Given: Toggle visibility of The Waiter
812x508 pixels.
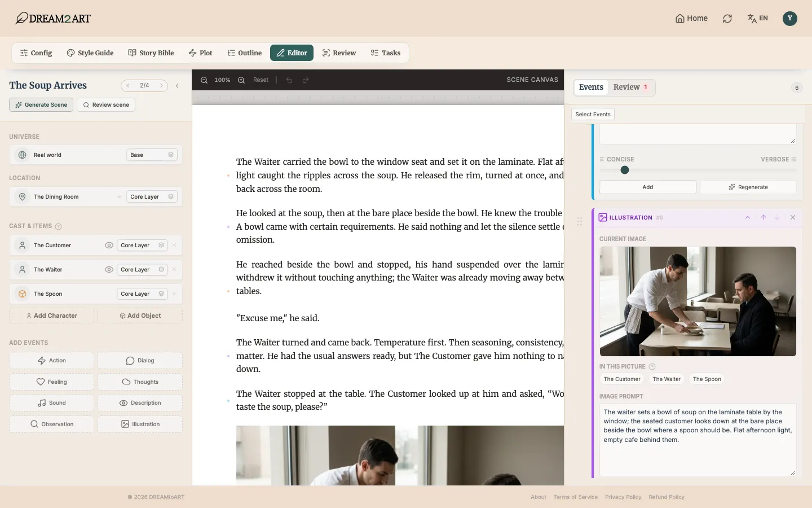Looking at the screenshot, I should (x=109, y=270).
